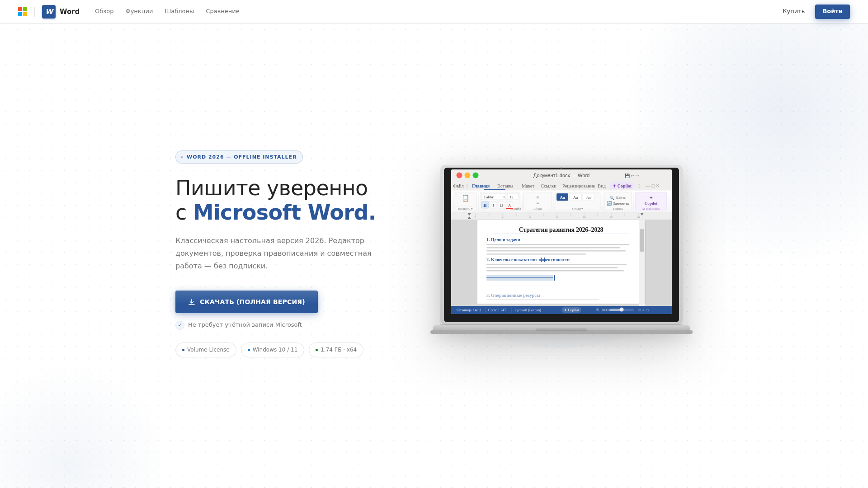Click the font size 12 field
868x488 pixels.
tap(513, 197)
